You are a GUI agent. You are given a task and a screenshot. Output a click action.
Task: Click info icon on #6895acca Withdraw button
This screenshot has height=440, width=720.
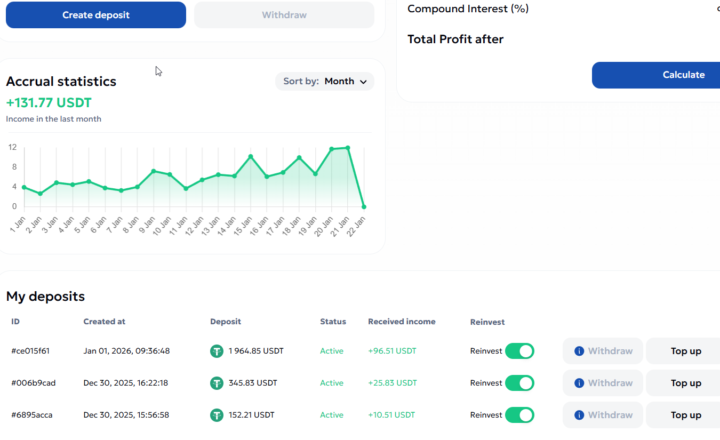click(x=578, y=415)
